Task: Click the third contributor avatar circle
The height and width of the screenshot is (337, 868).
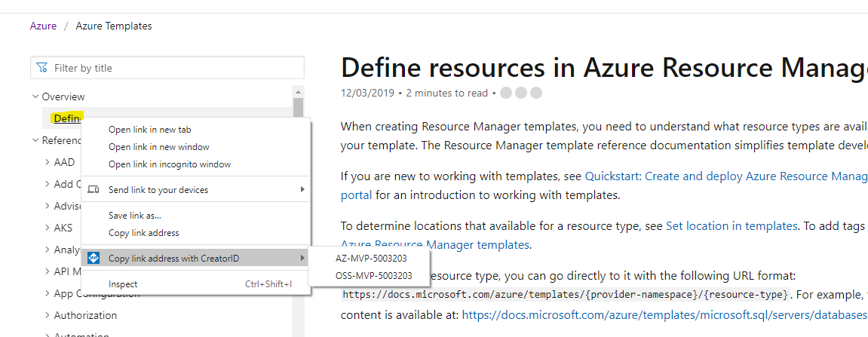Action: pyautogui.click(x=536, y=93)
